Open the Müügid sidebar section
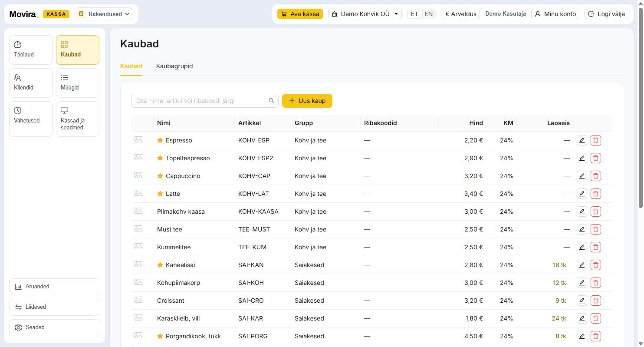 [x=78, y=83]
